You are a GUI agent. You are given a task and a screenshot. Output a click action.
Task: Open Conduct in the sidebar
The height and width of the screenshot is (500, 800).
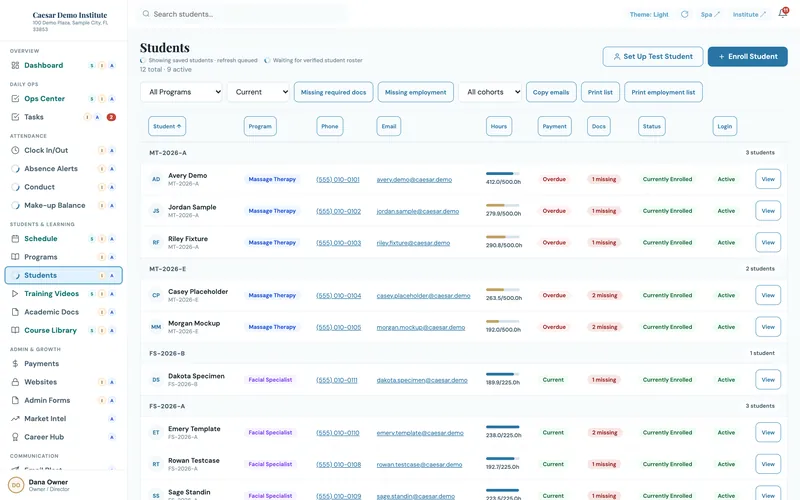[x=63, y=187]
